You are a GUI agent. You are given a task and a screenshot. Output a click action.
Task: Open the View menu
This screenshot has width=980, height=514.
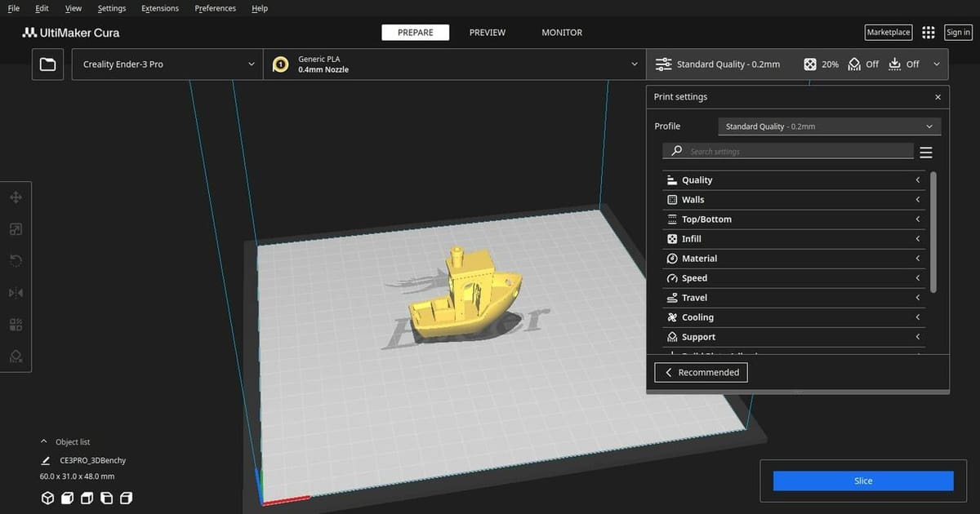click(73, 8)
